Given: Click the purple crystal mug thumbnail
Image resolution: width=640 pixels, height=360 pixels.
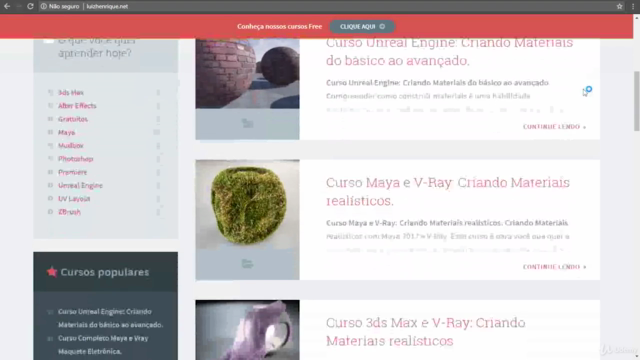Looking at the screenshot, I should click(247, 330).
